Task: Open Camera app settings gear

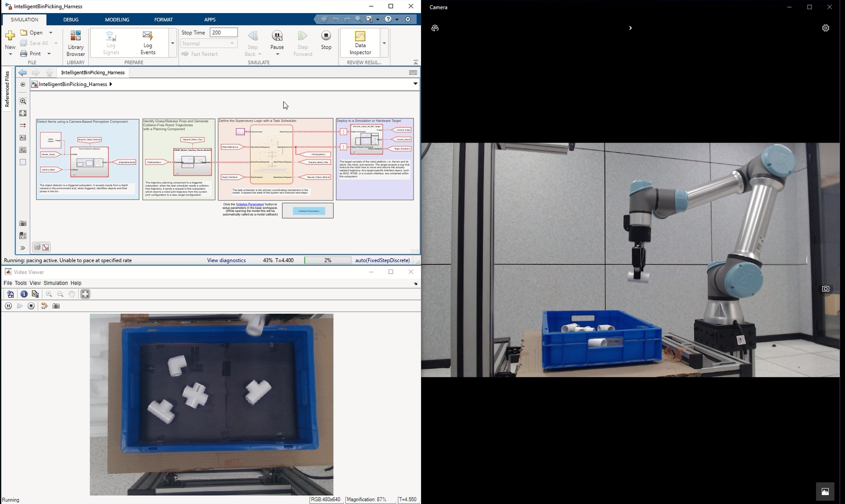Action: pyautogui.click(x=826, y=28)
